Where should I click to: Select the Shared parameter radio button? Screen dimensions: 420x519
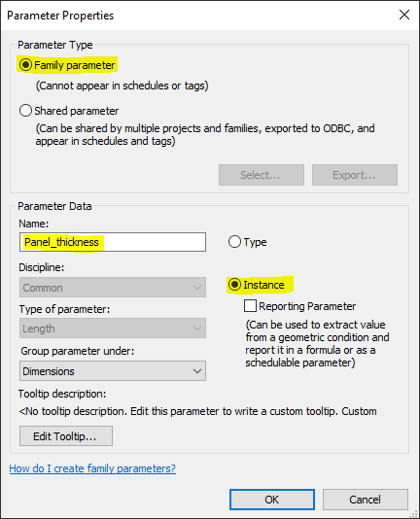[x=25, y=111]
